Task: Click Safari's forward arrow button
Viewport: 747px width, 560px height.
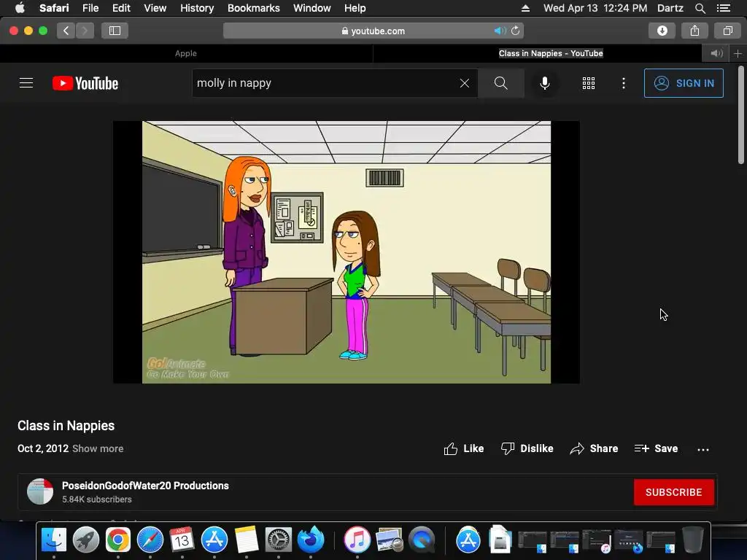Action: click(x=85, y=31)
